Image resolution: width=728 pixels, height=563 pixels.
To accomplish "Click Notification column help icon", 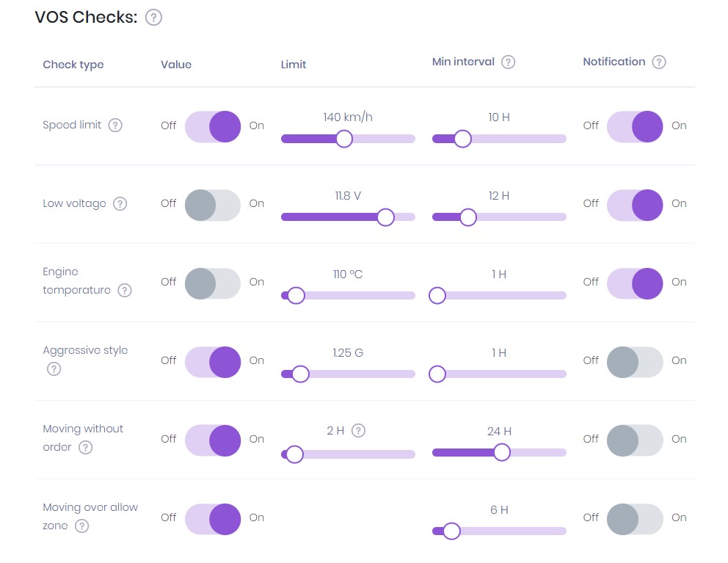I will [x=659, y=62].
